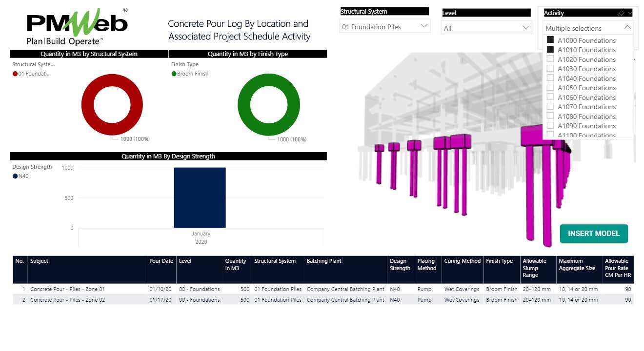The image size is (644, 351).
Task: Uncheck A1000 Foundations in the Activity list
Action: point(550,40)
